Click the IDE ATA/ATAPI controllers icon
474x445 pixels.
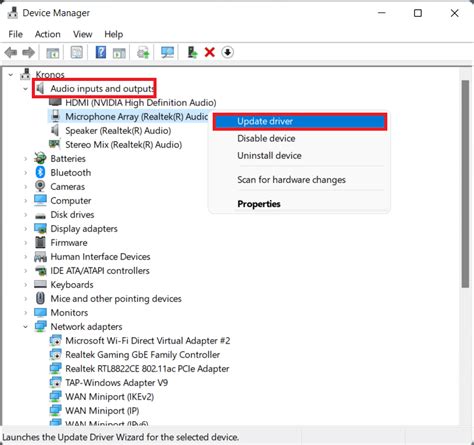pos(40,271)
